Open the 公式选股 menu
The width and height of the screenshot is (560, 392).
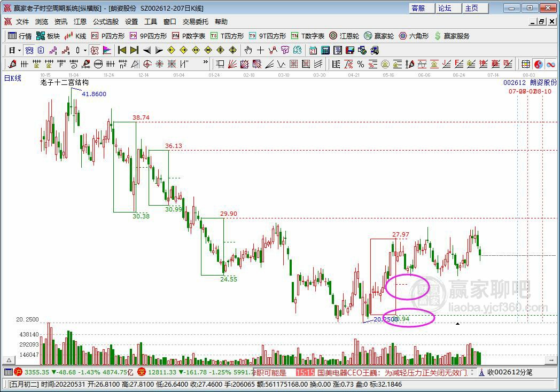(106, 22)
